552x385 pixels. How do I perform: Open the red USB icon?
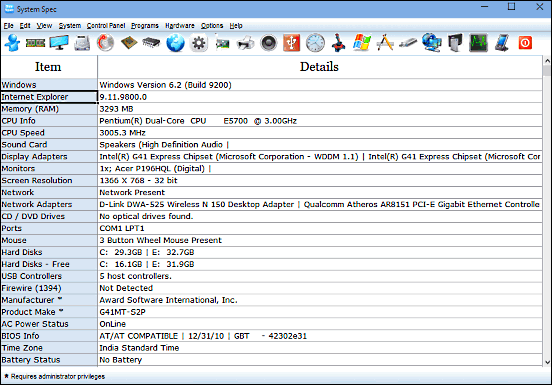291,43
